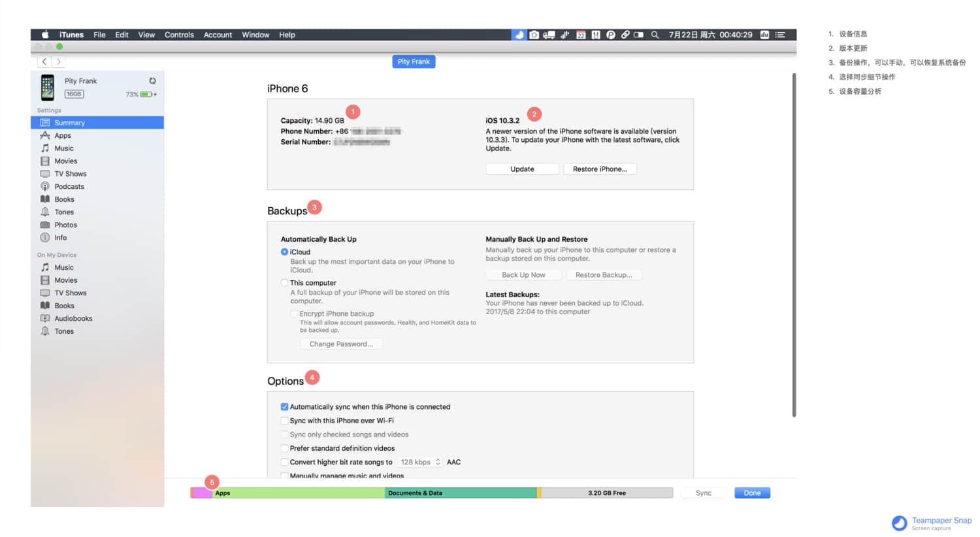Click the Update button
Viewport: 980px width, 537px height.
522,169
